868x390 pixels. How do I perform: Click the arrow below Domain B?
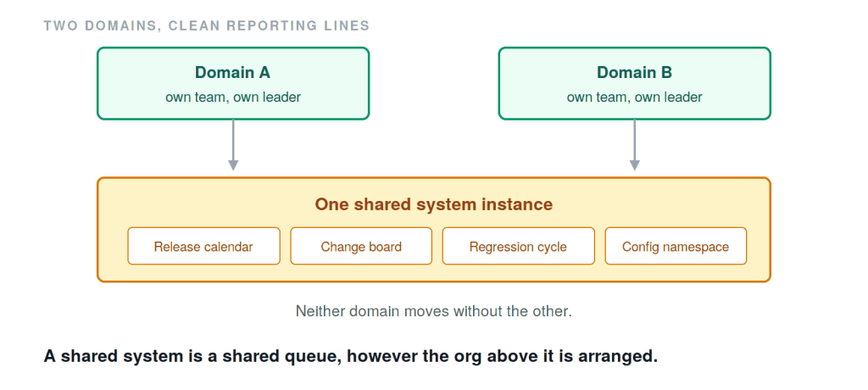(634, 145)
